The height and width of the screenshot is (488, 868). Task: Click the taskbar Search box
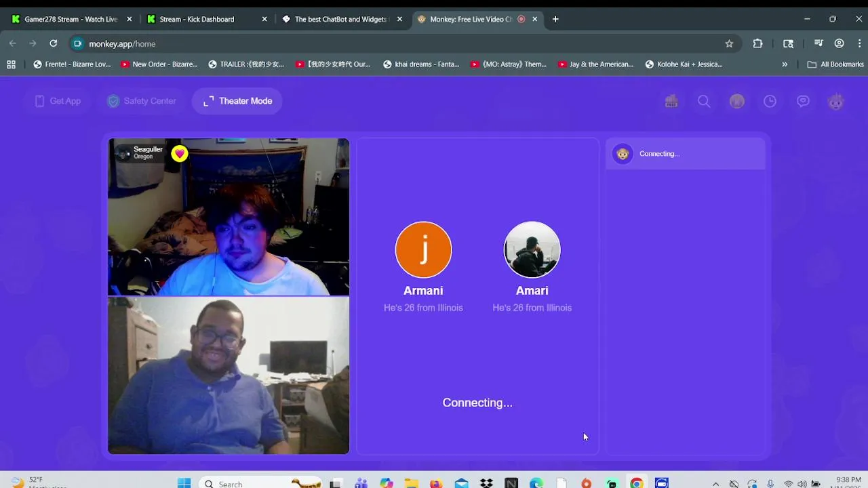point(262,483)
